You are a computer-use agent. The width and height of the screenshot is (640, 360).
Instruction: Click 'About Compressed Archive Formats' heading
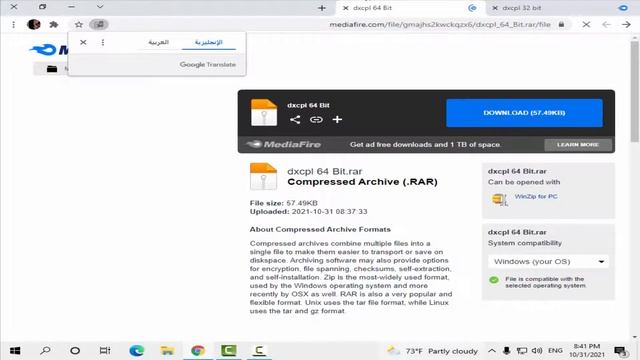320,229
